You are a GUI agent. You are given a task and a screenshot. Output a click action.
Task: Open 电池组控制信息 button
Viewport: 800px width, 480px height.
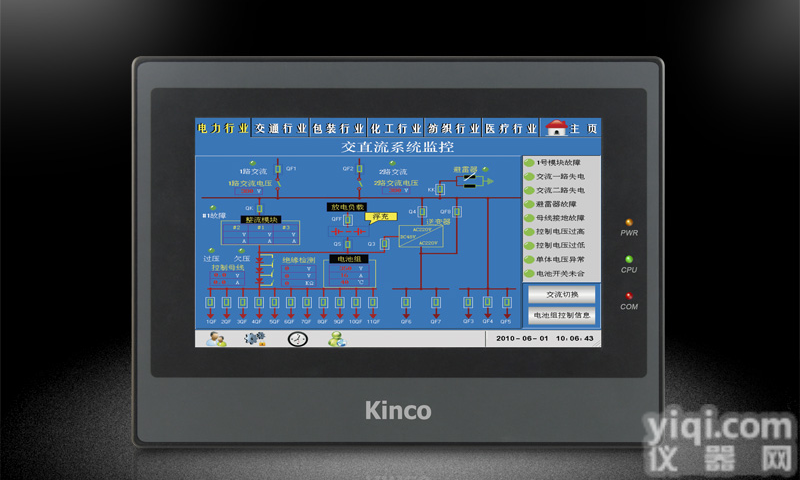tap(562, 315)
